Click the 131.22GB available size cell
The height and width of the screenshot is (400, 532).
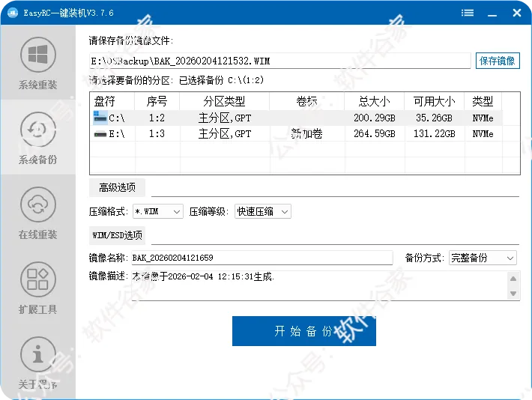tap(435, 133)
